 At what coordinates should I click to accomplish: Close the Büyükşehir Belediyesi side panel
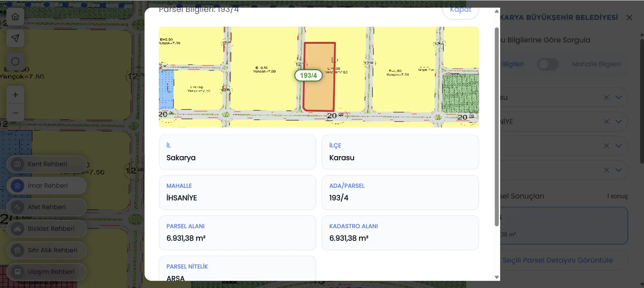[629, 17]
